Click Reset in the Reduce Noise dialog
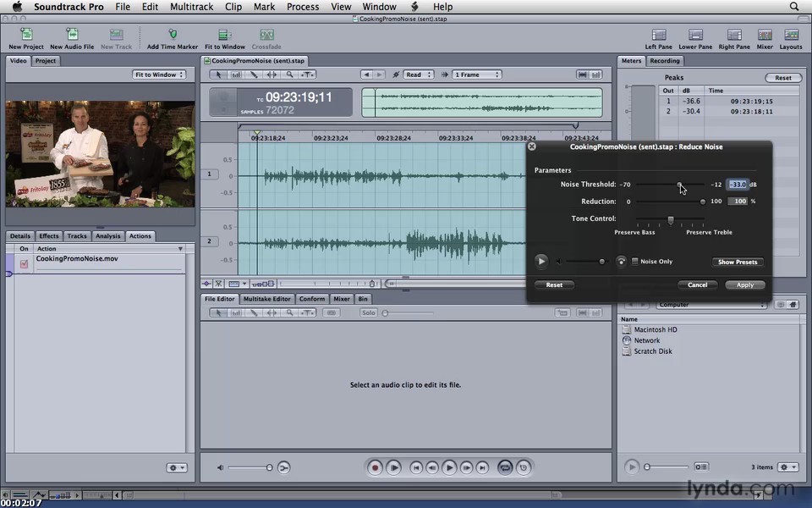The height and width of the screenshot is (508, 812). coord(554,284)
